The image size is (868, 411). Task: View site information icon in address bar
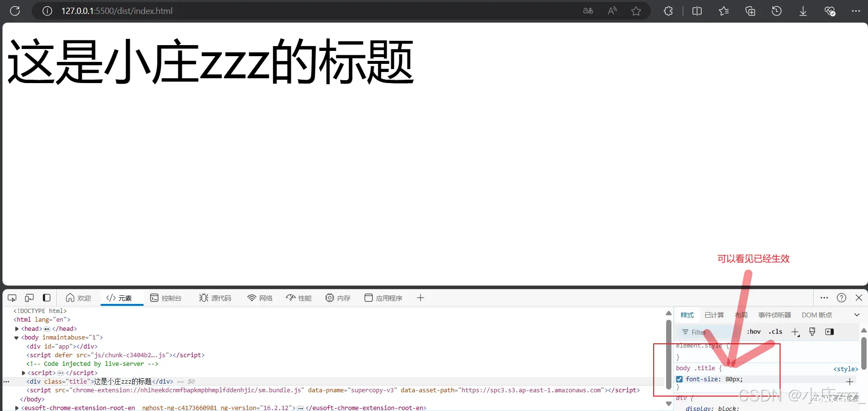point(47,11)
